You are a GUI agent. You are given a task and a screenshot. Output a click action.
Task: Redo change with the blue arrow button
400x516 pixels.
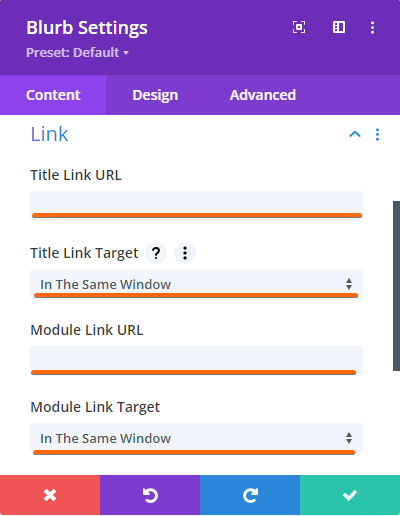[x=250, y=495]
